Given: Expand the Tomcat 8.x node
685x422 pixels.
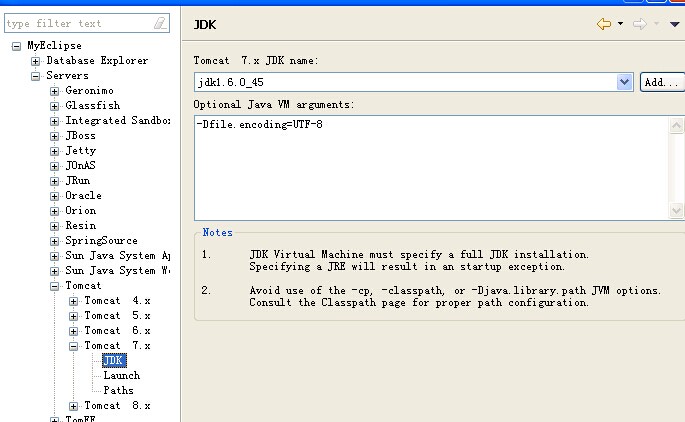Looking at the screenshot, I should coord(73,406).
